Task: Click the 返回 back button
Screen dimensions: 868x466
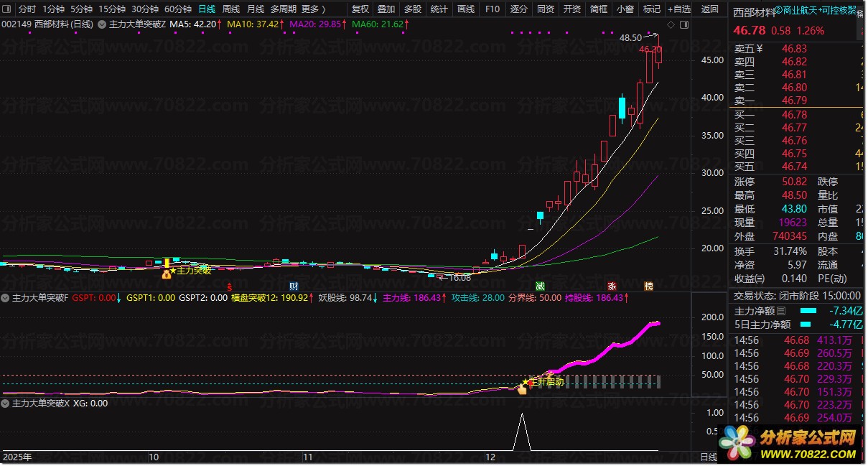Action: point(709,9)
